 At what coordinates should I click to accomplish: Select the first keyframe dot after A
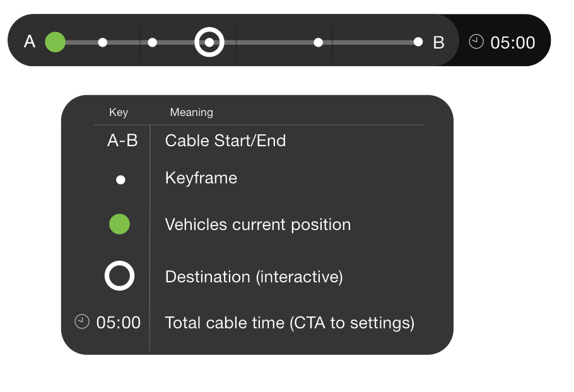tap(102, 42)
